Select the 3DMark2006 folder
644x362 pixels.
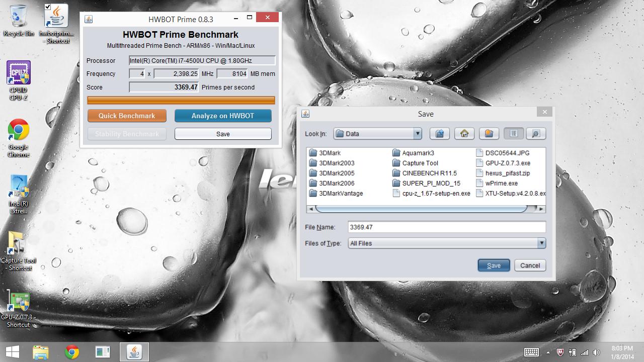point(332,183)
